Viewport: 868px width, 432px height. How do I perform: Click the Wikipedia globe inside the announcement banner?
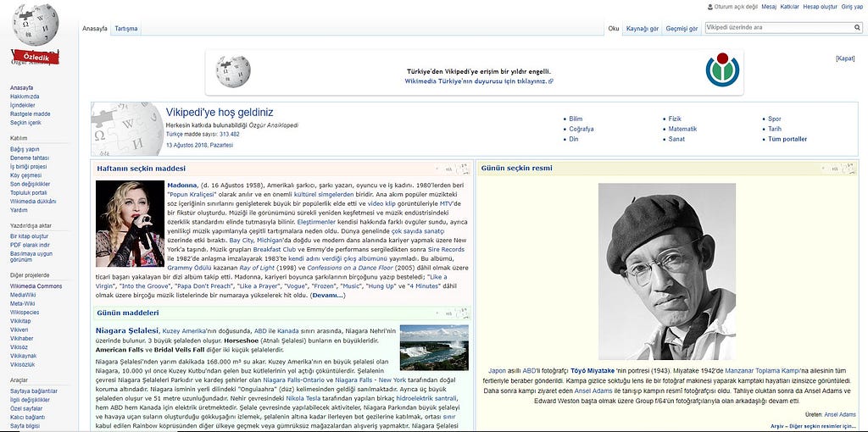click(233, 71)
